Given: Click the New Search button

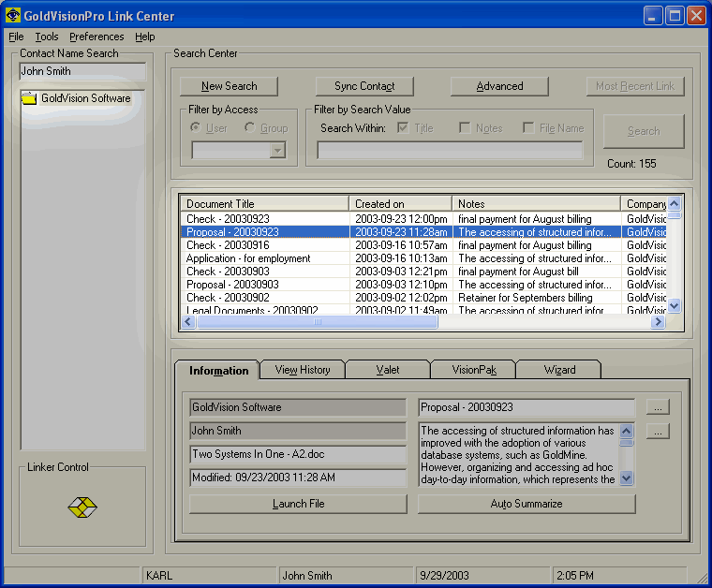Looking at the screenshot, I should coord(229,86).
